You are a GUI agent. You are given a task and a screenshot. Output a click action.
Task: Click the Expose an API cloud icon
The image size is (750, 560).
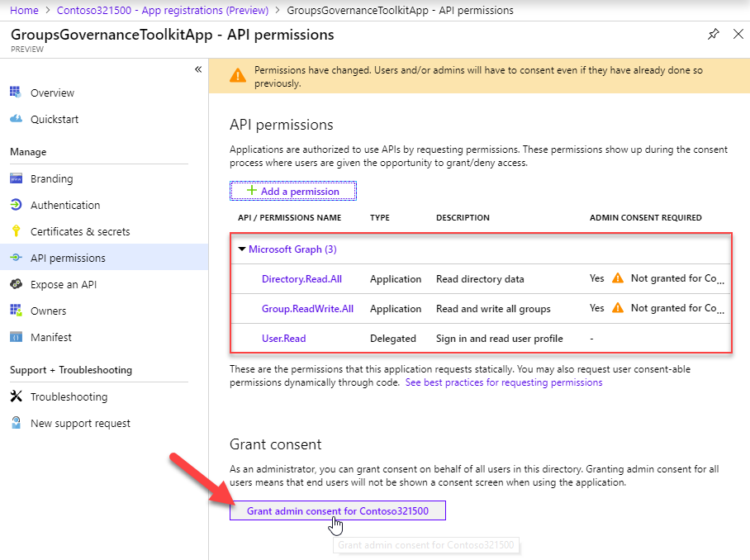tap(16, 284)
